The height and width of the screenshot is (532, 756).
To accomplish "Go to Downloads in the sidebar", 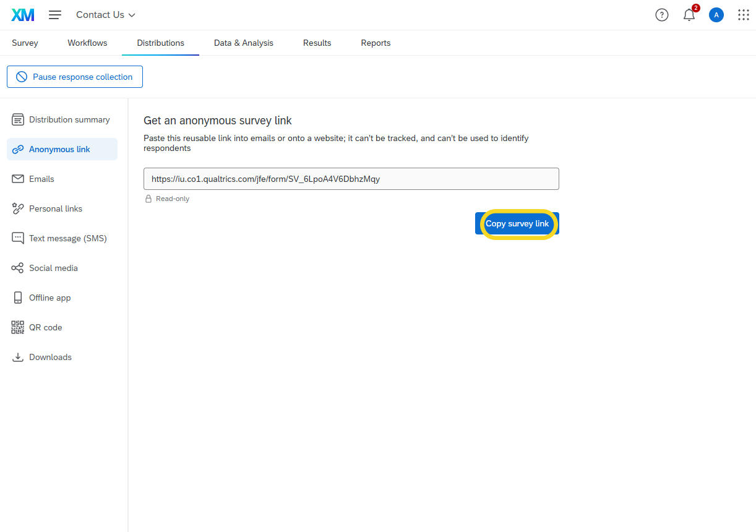I will click(x=50, y=357).
